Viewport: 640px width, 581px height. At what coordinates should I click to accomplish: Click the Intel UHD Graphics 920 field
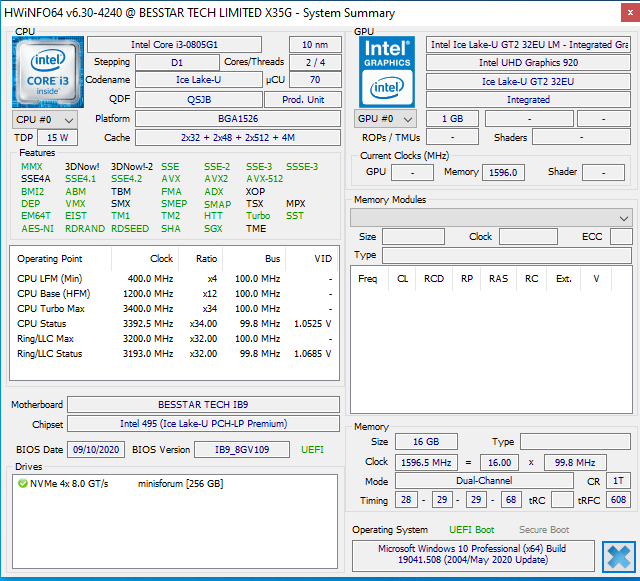click(x=528, y=62)
